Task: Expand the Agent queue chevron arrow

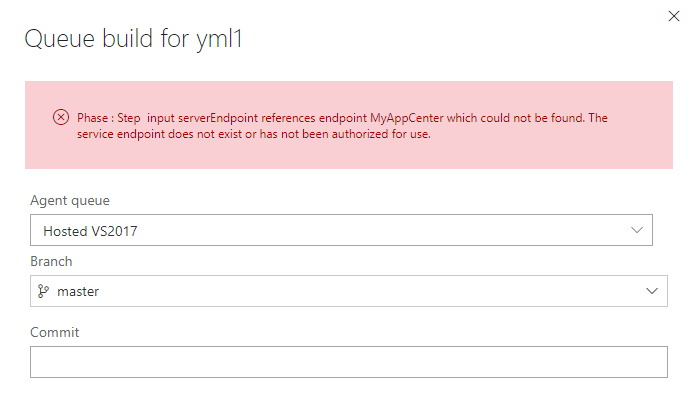Action: 637,230
